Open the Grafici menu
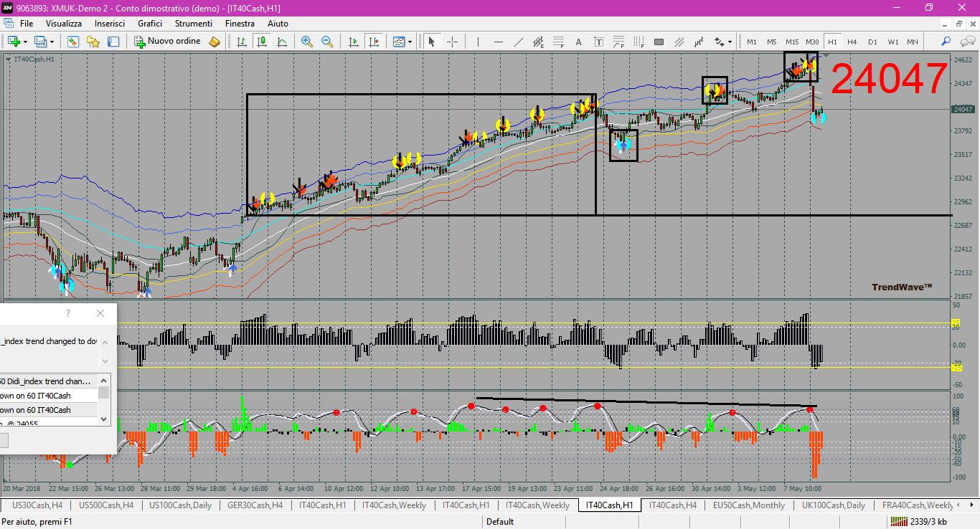 point(150,24)
